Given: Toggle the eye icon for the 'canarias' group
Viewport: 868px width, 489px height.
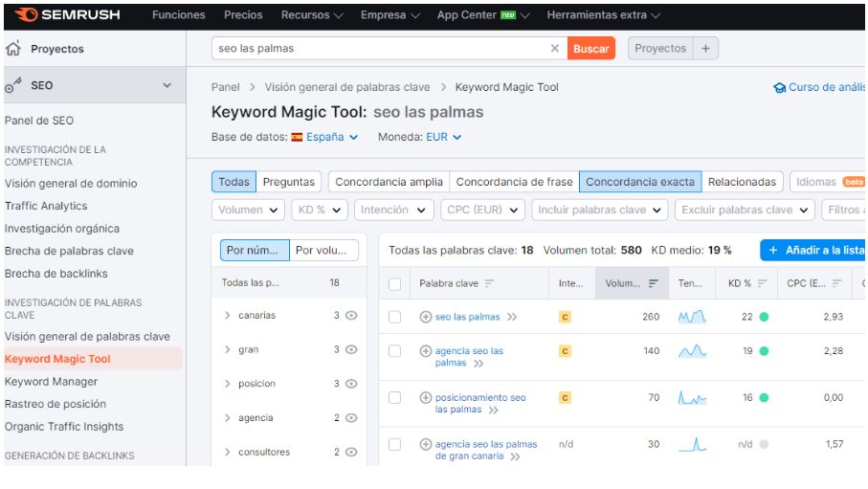Looking at the screenshot, I should [x=351, y=315].
